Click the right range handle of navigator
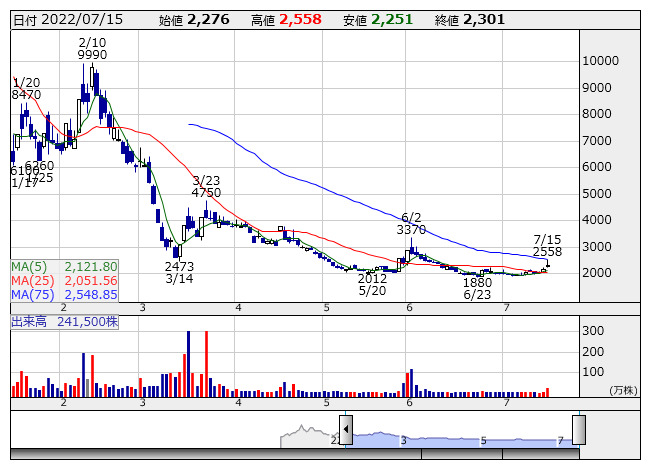The image size is (653, 470). coord(578,430)
